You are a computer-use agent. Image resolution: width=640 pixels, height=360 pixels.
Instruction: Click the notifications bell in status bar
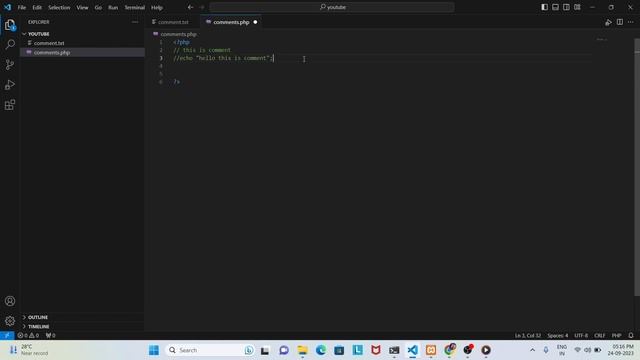(x=631, y=336)
